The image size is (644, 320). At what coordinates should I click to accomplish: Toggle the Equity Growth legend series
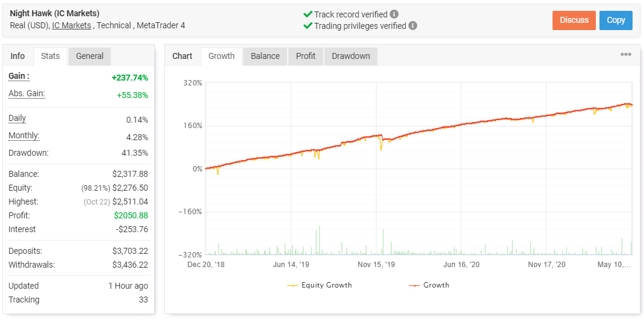tap(320, 285)
